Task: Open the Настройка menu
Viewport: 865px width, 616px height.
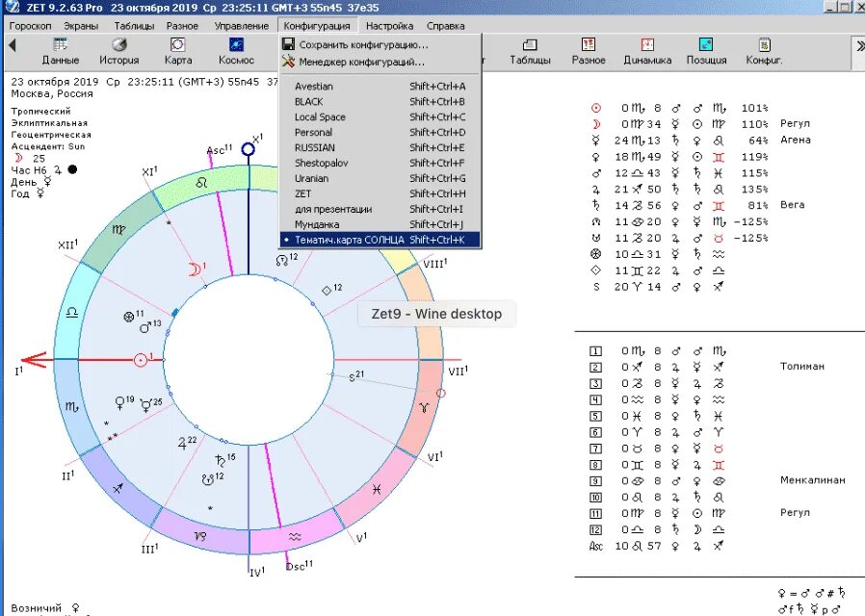Action: [x=389, y=26]
